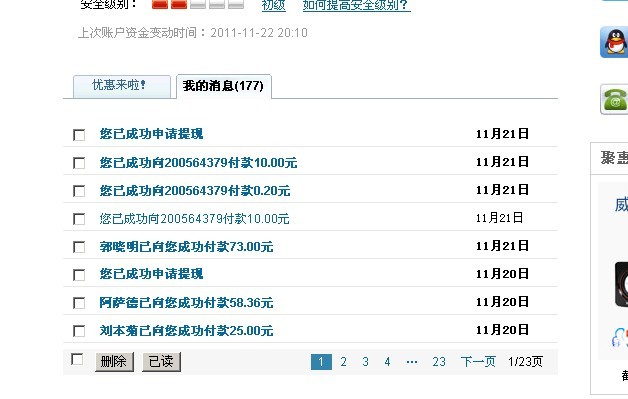The height and width of the screenshot is (399, 628).
Task: Open bold unread 您已成功向200564379付款10.00元 message
Action: click(198, 163)
